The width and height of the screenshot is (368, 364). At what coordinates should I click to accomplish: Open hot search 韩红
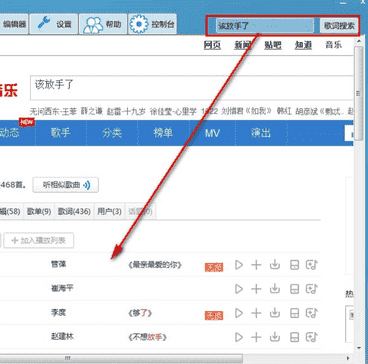[284, 111]
